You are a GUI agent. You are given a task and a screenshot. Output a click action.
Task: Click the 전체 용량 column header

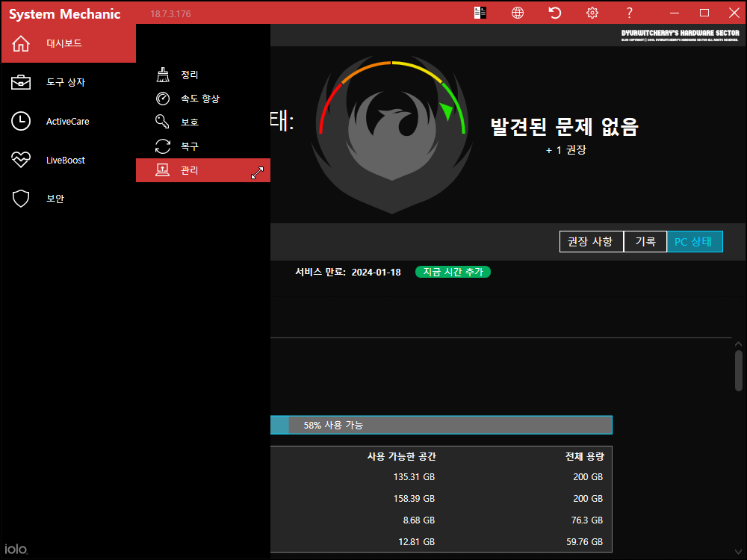585,457
